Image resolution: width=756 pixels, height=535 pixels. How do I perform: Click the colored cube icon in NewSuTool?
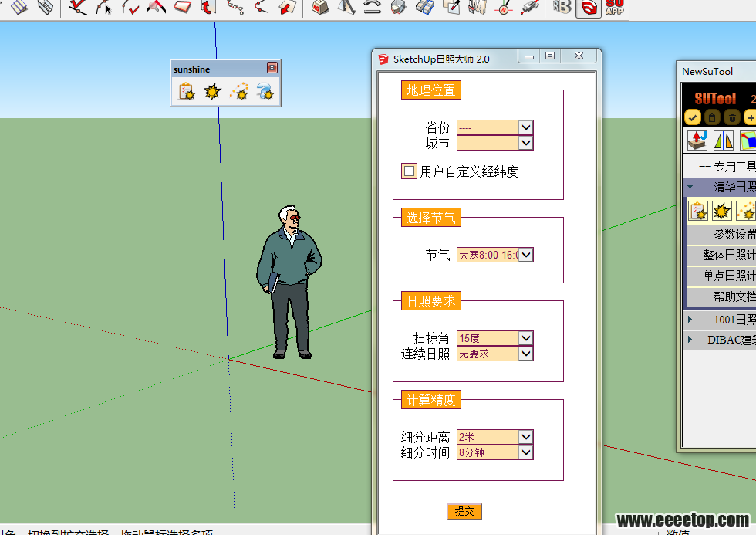coord(748,141)
